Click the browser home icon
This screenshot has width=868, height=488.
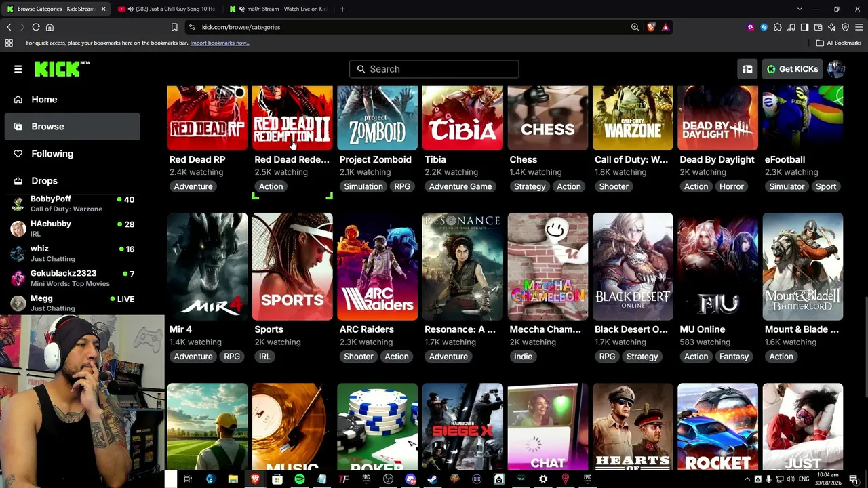pyautogui.click(x=50, y=27)
